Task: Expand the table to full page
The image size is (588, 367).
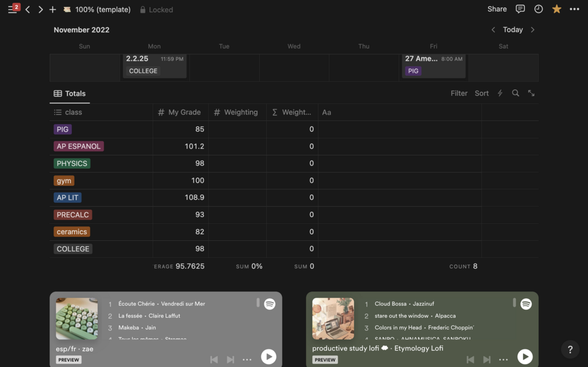Action: pos(531,94)
